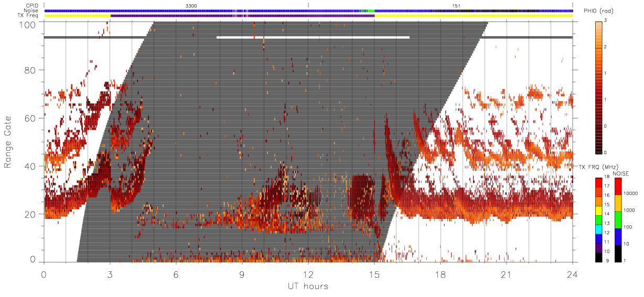Click the purple segment of TX Freq strip
The image size is (644, 297).
(242, 16)
